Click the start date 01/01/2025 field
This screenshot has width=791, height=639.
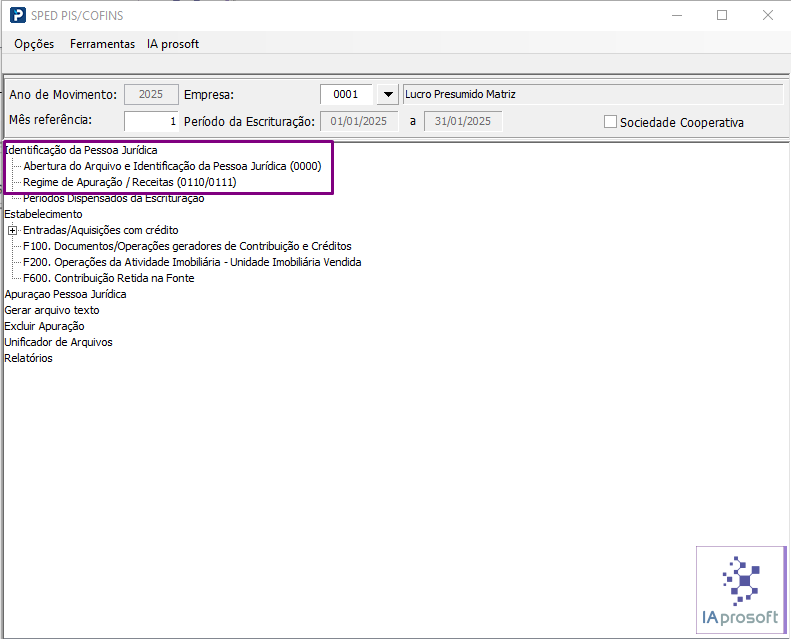point(359,122)
